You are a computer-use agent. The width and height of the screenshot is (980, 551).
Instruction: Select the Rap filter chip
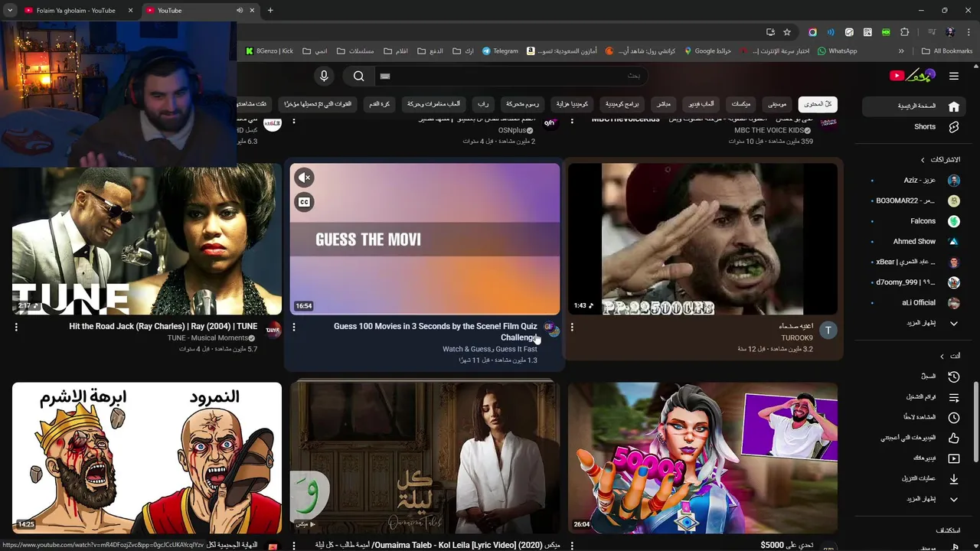[482, 104]
